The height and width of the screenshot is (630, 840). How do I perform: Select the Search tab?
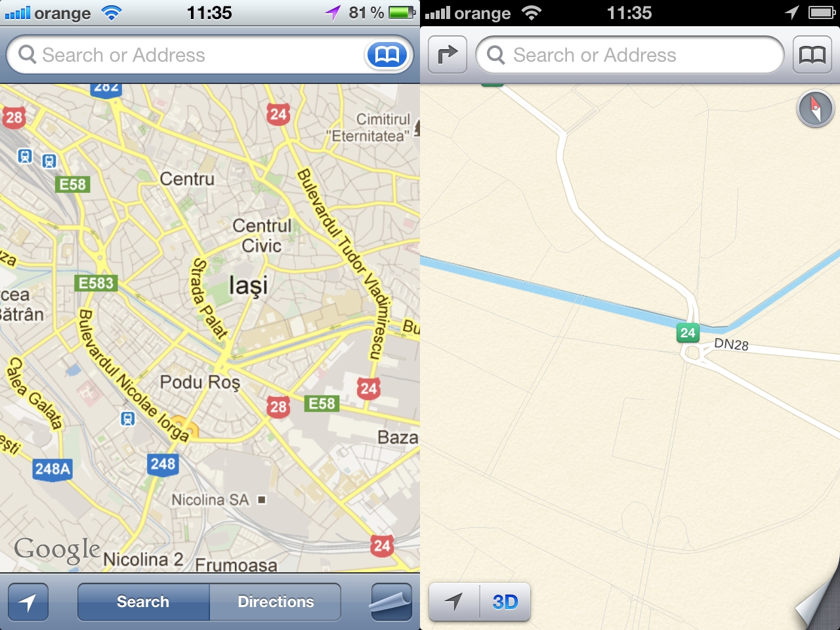143,602
